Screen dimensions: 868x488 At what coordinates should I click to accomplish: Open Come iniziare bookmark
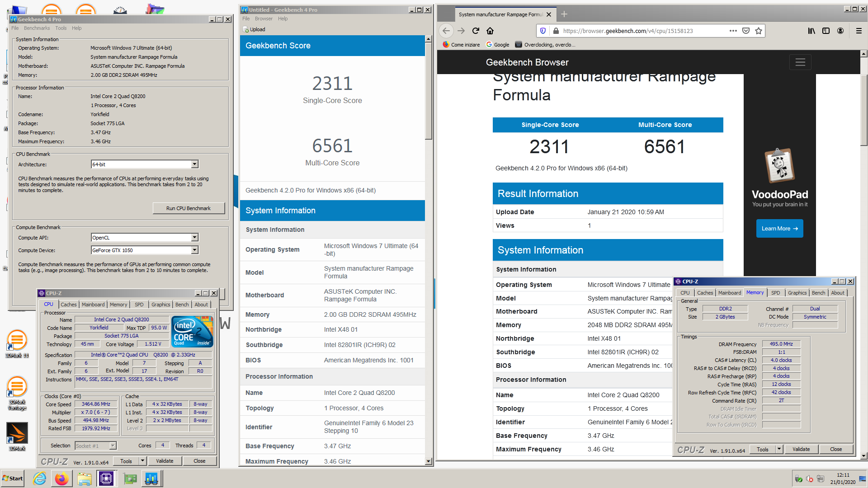point(461,45)
